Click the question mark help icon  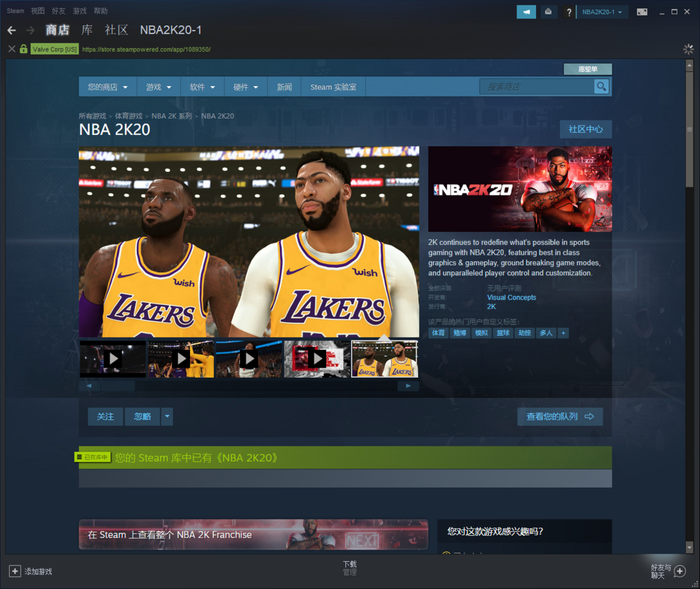coord(568,12)
